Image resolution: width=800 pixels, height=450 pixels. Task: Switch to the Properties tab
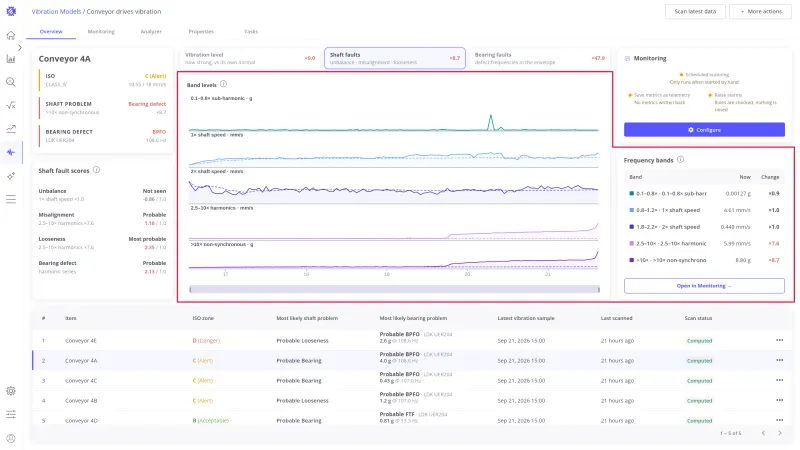201,32
